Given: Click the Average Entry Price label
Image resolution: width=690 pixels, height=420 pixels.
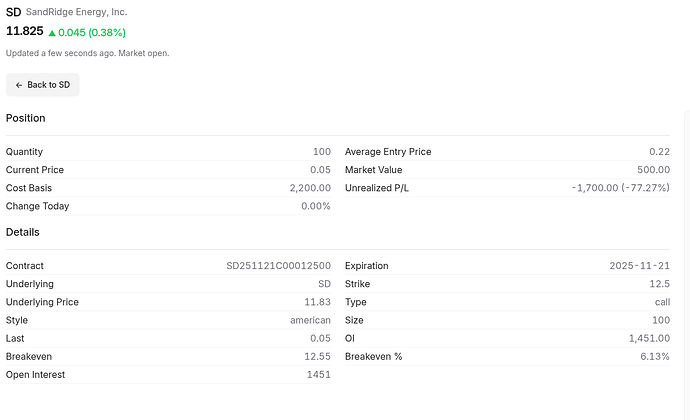Looking at the screenshot, I should click(388, 152).
